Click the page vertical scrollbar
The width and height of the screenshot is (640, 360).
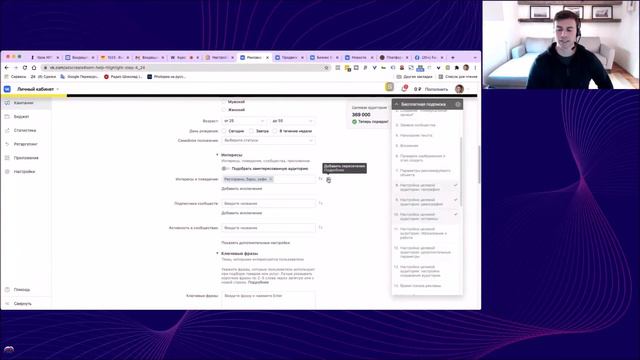479,165
